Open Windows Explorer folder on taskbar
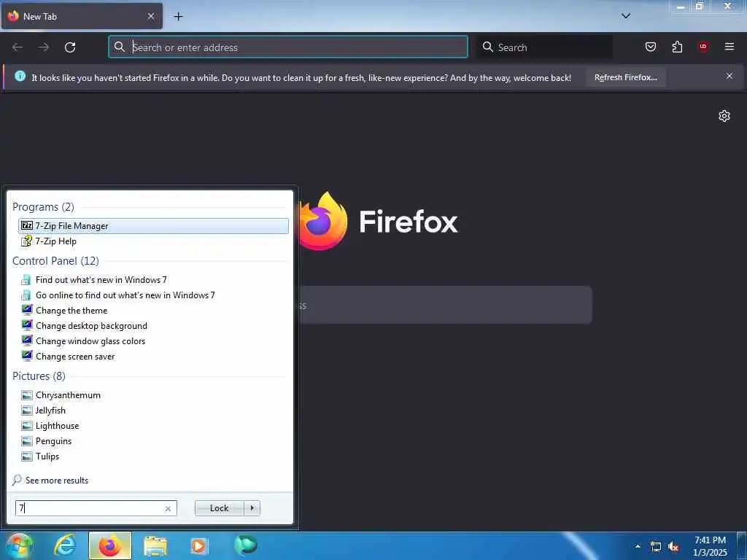 pos(155,545)
